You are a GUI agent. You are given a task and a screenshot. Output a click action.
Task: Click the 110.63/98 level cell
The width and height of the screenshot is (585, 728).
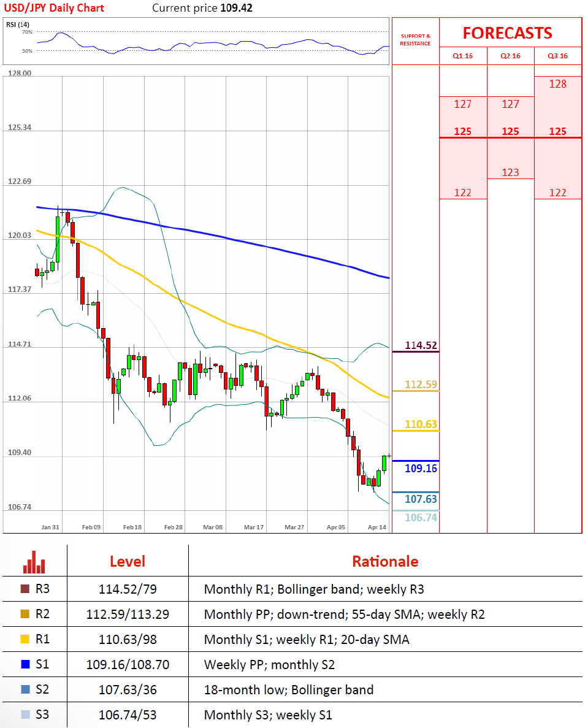(128, 639)
